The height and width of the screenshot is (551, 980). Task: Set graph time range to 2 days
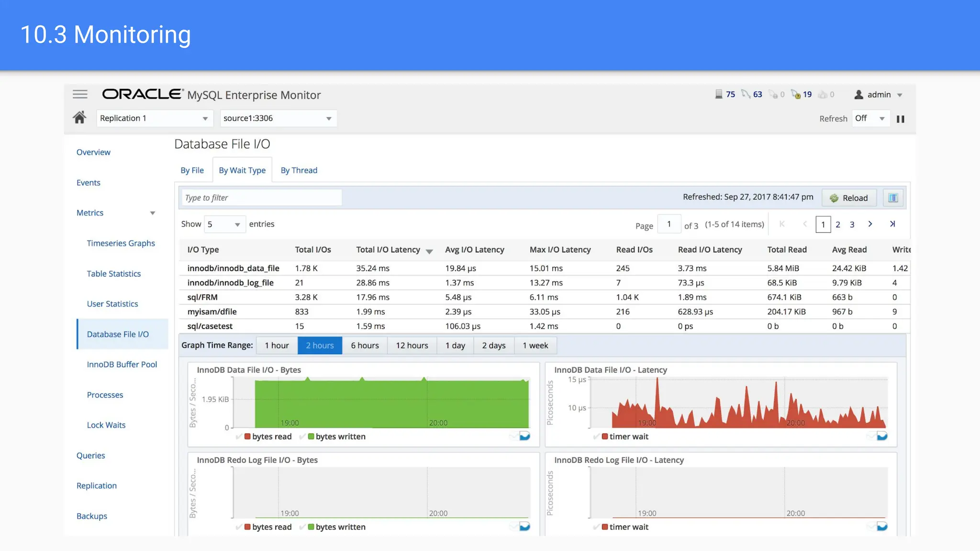[494, 345]
